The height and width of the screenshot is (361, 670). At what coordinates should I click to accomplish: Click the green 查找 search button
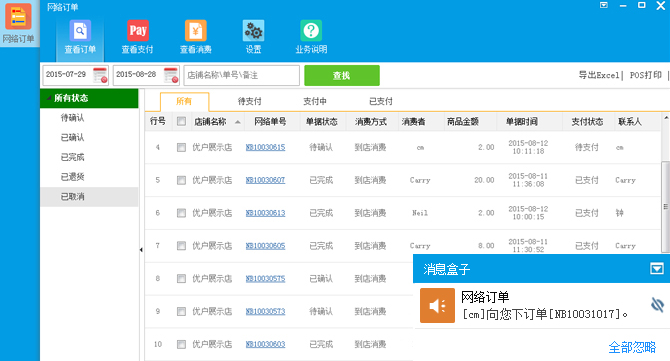(342, 76)
